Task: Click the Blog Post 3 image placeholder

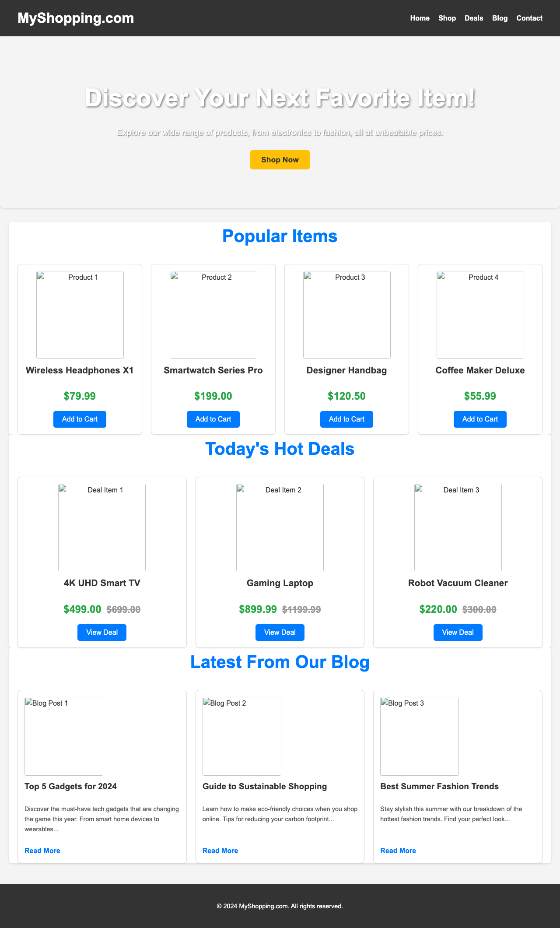Action: coord(419,736)
